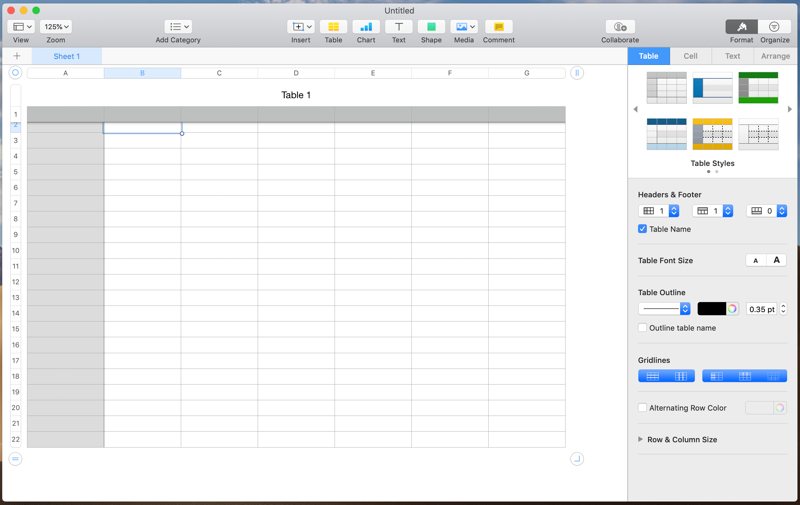The image size is (800, 505).
Task: Click the Shape toolbar icon
Action: pos(431,27)
